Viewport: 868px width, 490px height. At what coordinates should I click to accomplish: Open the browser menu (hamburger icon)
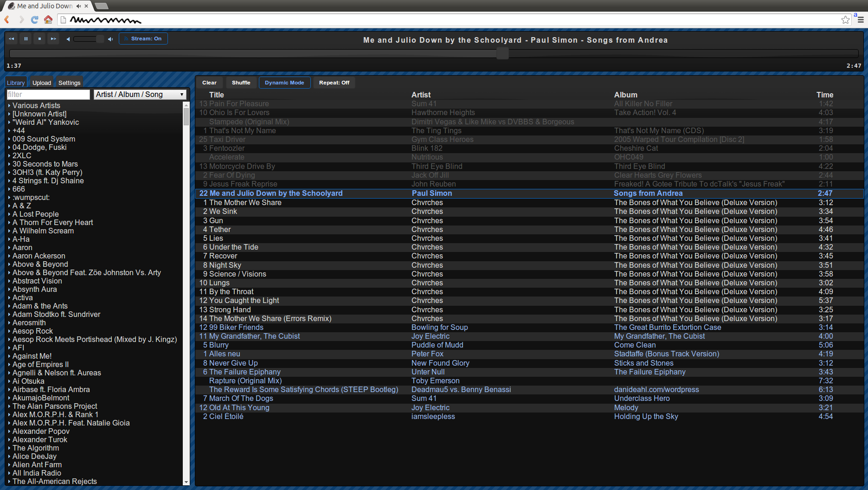pyautogui.click(x=861, y=19)
